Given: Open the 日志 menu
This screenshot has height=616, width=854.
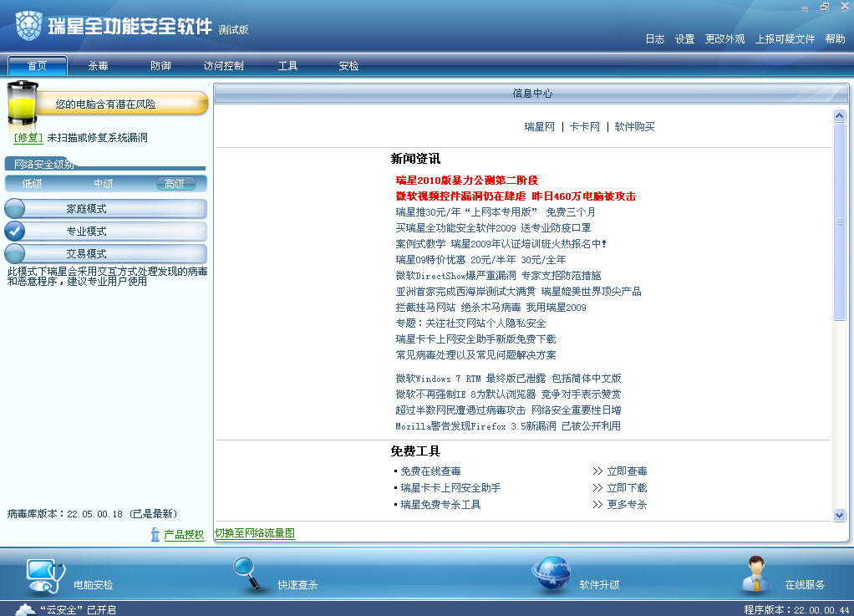Looking at the screenshot, I should pos(654,38).
